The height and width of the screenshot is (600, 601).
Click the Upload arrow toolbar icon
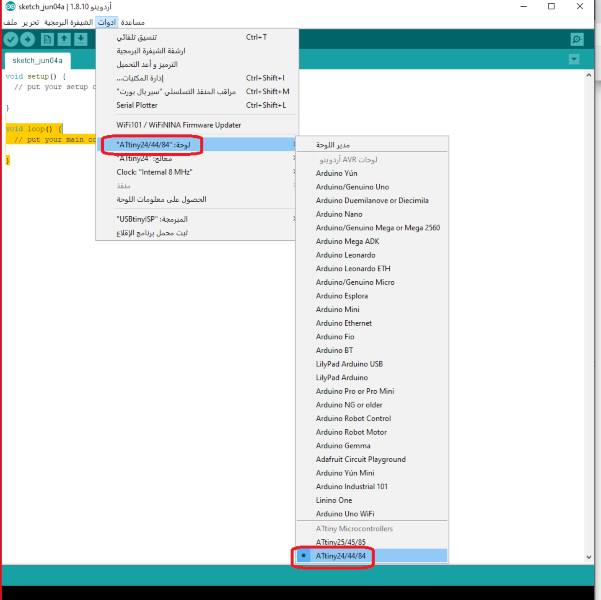pyautogui.click(x=27, y=39)
